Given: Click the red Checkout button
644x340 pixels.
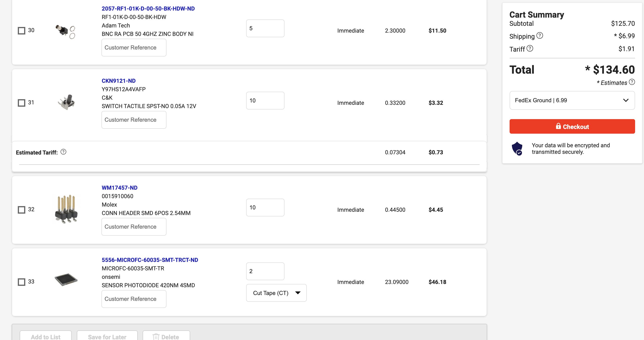Looking at the screenshot, I should [x=572, y=127].
